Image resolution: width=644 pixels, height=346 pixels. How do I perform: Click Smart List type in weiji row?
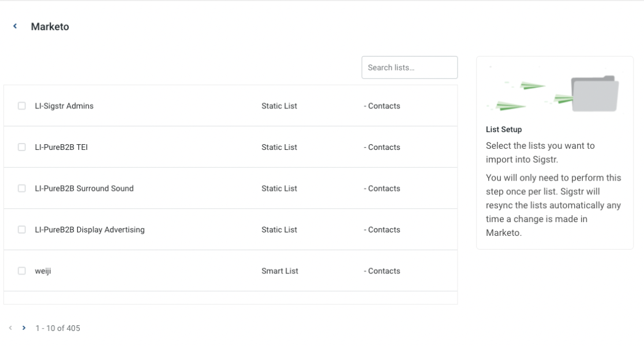tap(280, 271)
